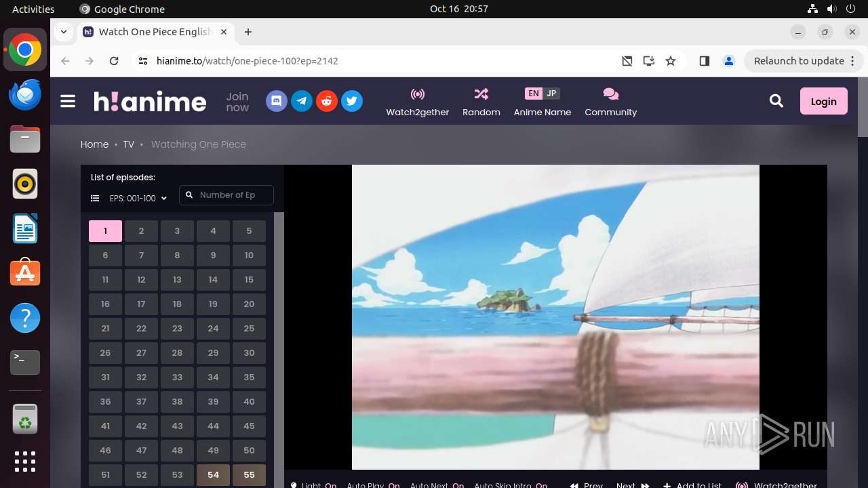This screenshot has width=868, height=488.
Task: Select episode 55
Action: (249, 475)
